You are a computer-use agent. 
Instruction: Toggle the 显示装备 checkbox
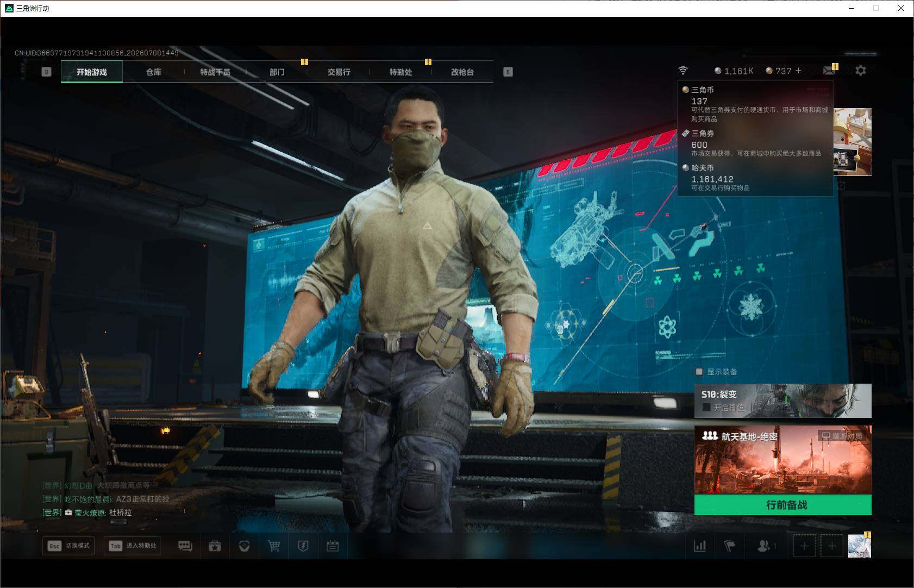(699, 372)
